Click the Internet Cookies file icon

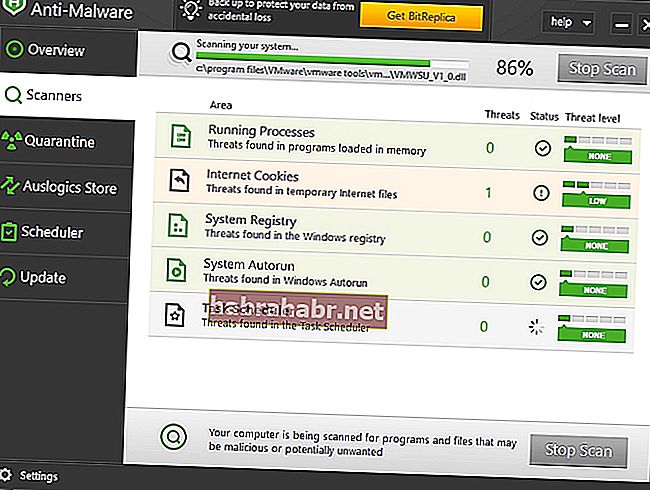pos(179,180)
